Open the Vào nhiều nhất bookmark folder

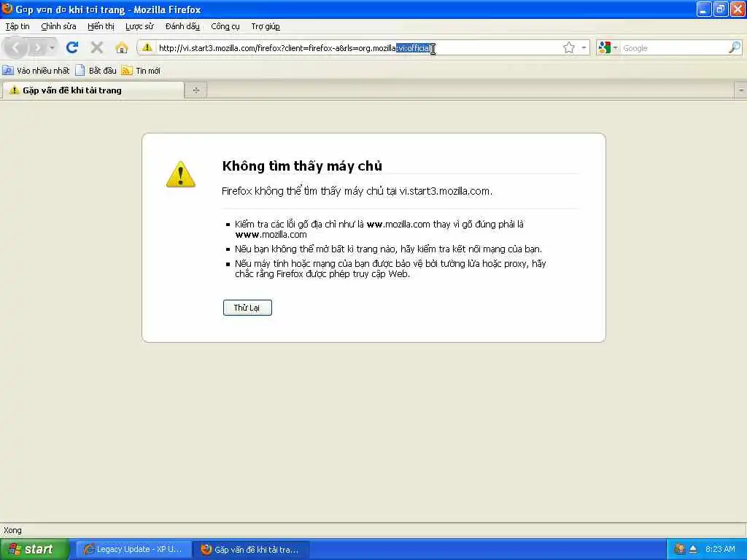point(36,71)
